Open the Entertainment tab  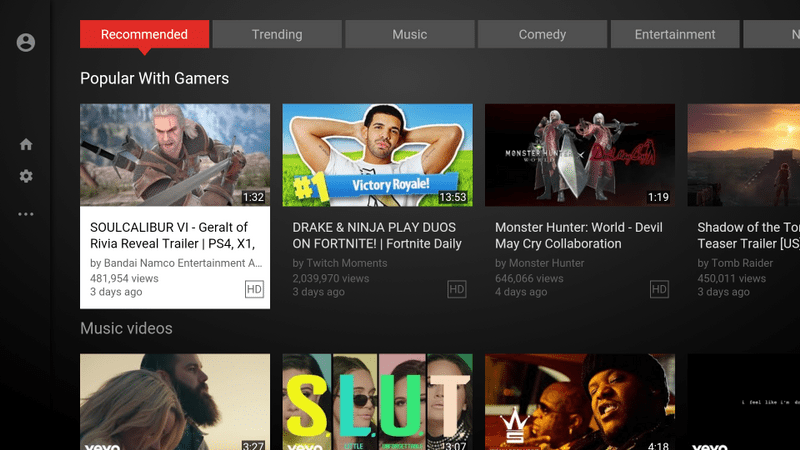(675, 34)
